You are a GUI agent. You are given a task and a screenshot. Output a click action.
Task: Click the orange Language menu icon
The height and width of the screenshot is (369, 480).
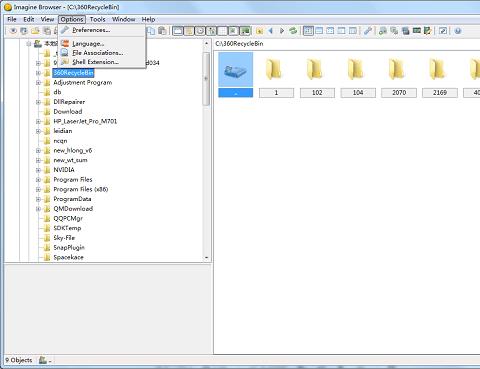pyautogui.click(x=65, y=43)
